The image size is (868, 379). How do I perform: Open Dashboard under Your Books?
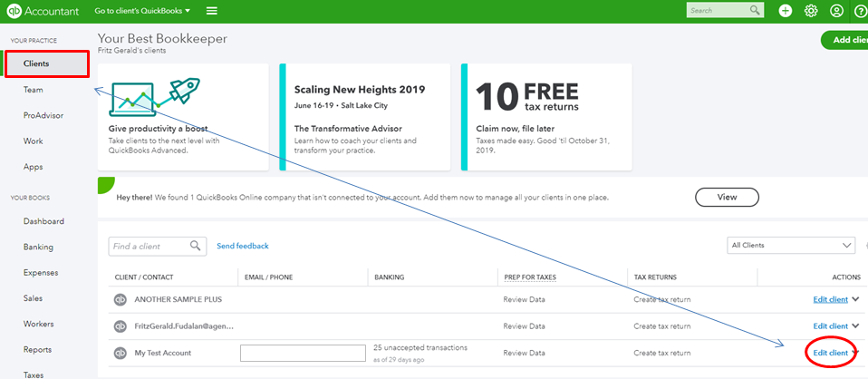click(x=43, y=221)
